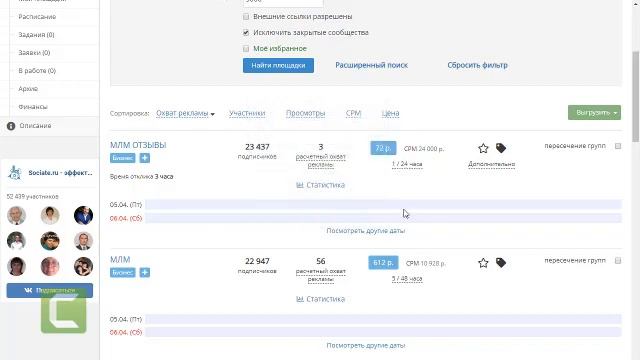Open Статистика for the МЛМ listing
The height and width of the screenshot is (360, 640).
[320, 299]
